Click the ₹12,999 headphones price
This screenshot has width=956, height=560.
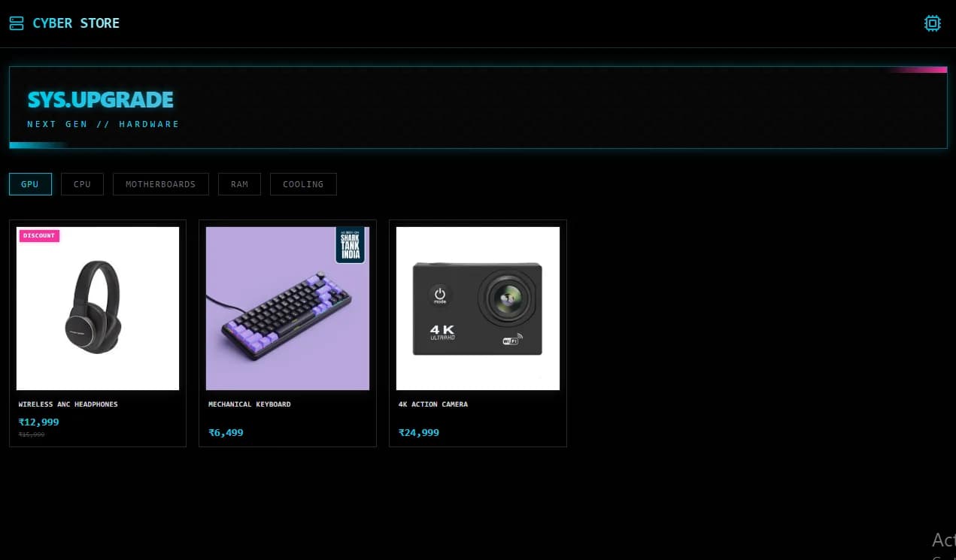click(x=38, y=422)
